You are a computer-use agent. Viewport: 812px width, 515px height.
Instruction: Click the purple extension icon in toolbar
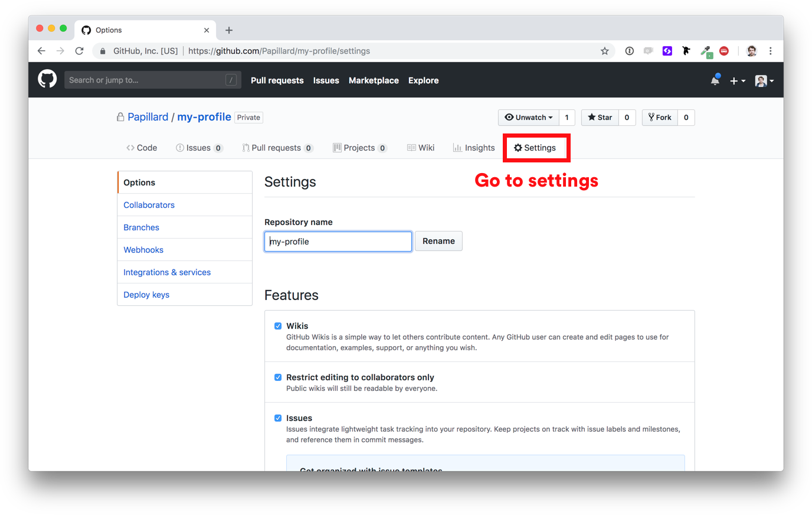[x=667, y=51]
